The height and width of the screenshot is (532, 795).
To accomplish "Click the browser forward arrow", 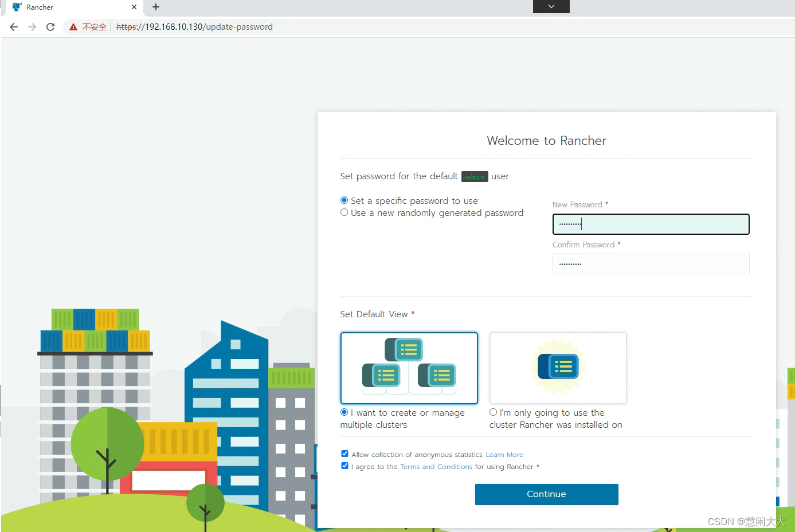I will point(32,27).
